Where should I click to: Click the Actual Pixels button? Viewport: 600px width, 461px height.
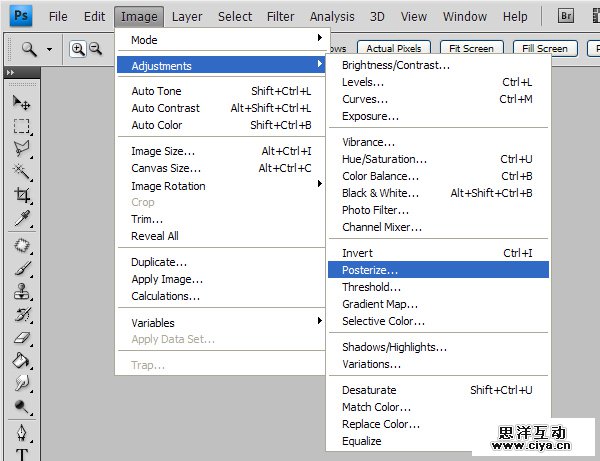(x=394, y=48)
